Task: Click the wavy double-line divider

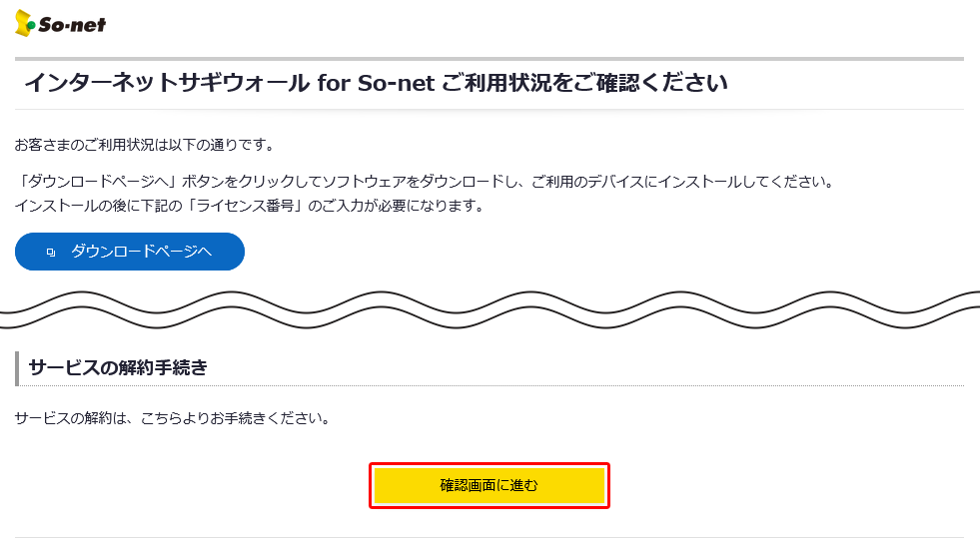Action: (x=490, y=309)
